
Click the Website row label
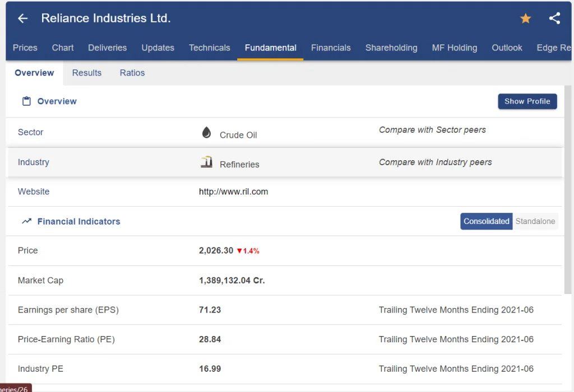coord(33,192)
